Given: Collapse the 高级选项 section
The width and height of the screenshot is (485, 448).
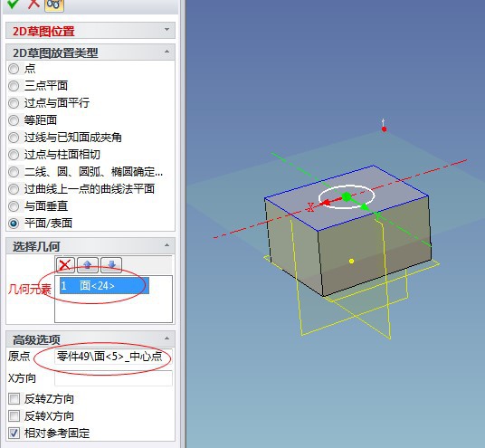Looking at the screenshot, I should click(x=166, y=338).
